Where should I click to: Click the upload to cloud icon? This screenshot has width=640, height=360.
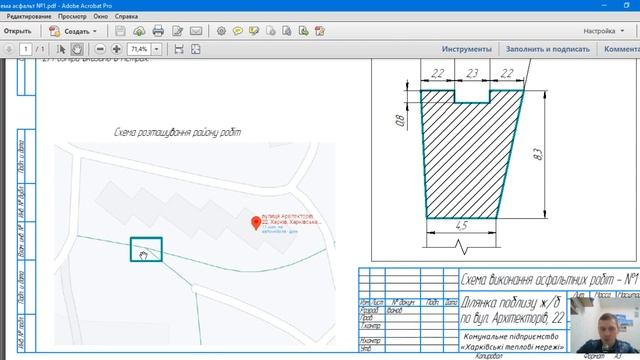pos(139,31)
